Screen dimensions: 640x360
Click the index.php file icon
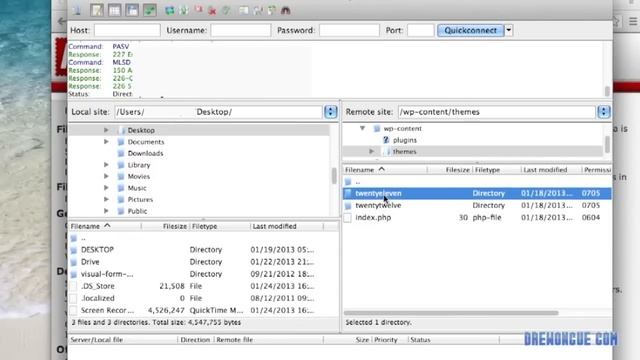point(348,218)
